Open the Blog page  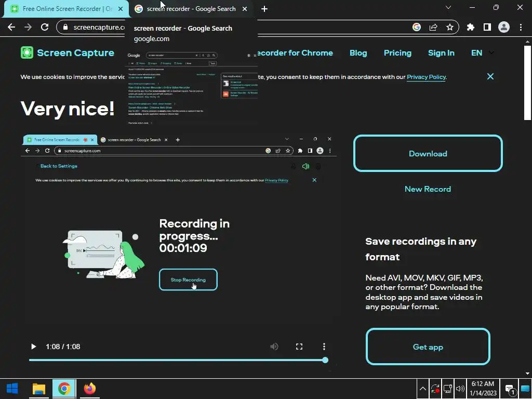tap(358, 53)
